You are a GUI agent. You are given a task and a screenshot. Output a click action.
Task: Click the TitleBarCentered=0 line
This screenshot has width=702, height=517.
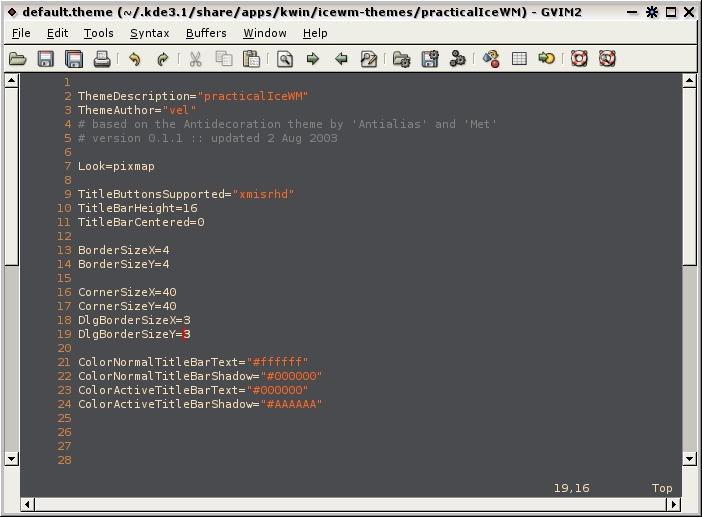pos(141,222)
